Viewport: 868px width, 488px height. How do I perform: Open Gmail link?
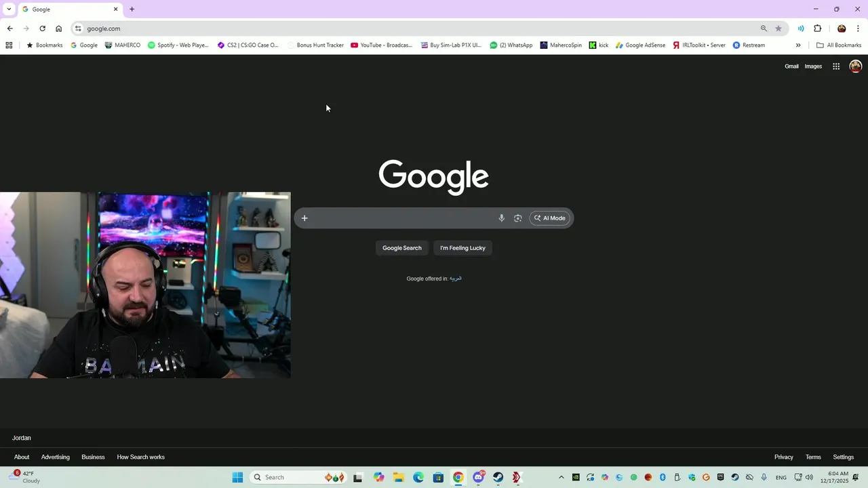pyautogui.click(x=791, y=66)
